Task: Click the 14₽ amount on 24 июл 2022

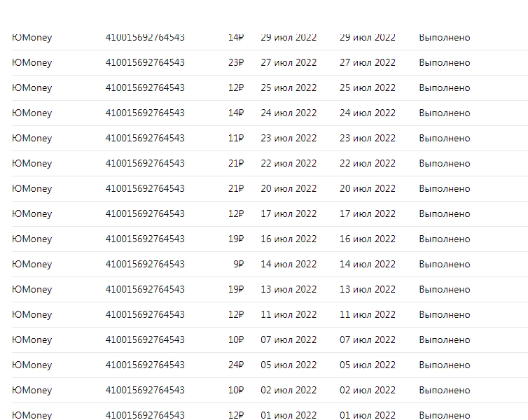Action: [236, 113]
